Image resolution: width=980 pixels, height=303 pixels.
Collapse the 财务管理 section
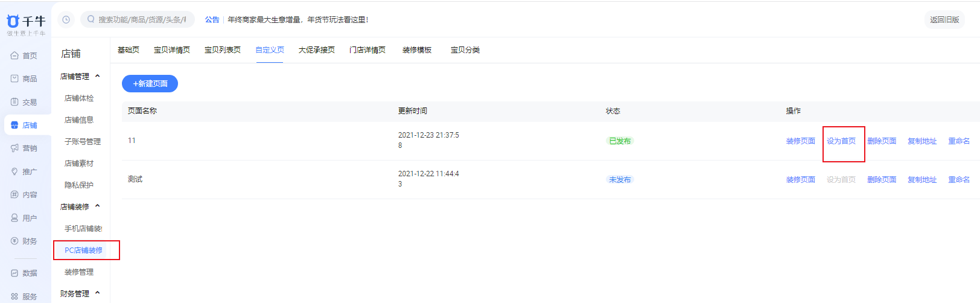point(98,293)
